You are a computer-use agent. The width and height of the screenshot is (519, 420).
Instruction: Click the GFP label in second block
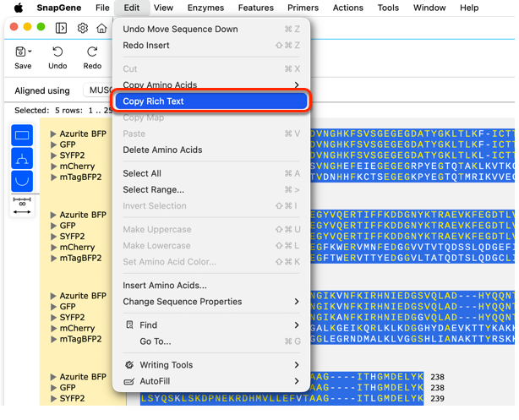tap(68, 226)
